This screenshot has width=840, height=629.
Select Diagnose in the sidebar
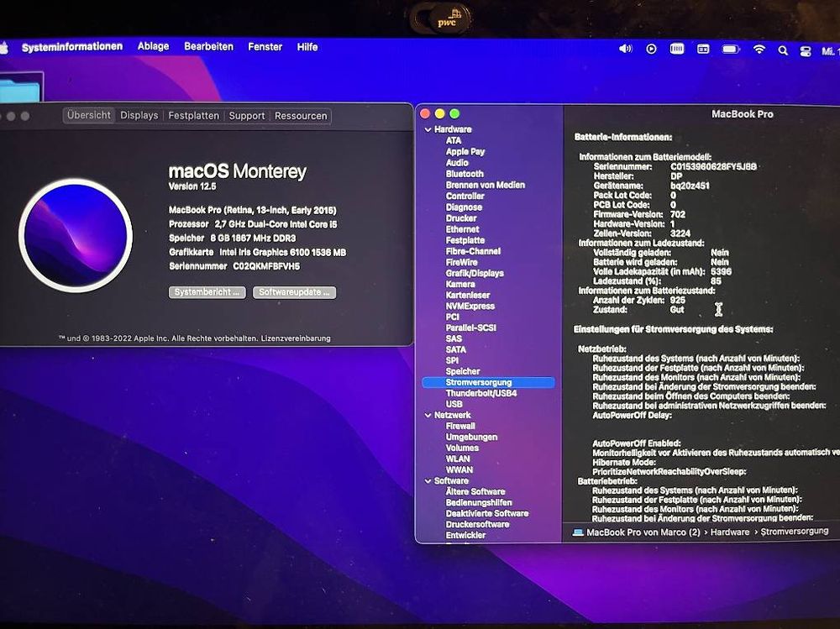coord(464,207)
